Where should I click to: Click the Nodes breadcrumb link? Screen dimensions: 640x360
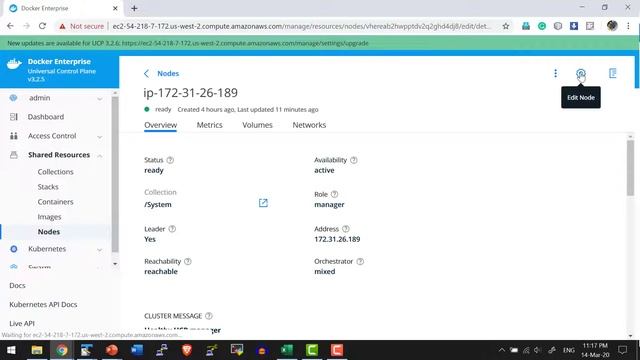168,73
